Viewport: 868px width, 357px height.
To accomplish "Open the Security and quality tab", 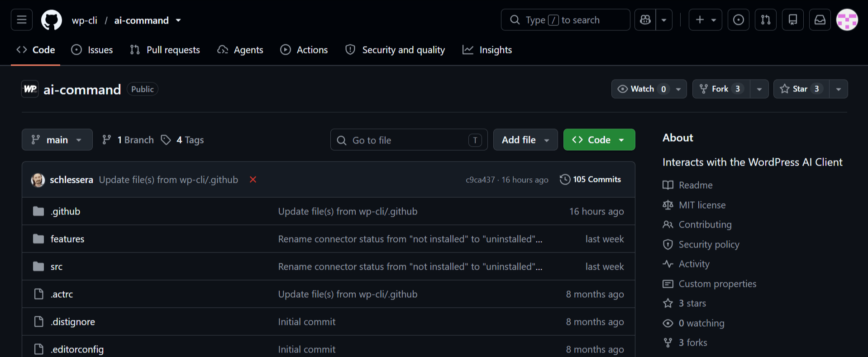I will coord(395,50).
